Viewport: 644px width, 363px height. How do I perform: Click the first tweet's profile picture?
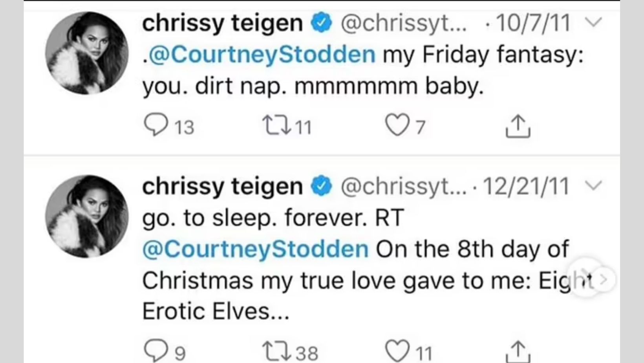tap(87, 53)
